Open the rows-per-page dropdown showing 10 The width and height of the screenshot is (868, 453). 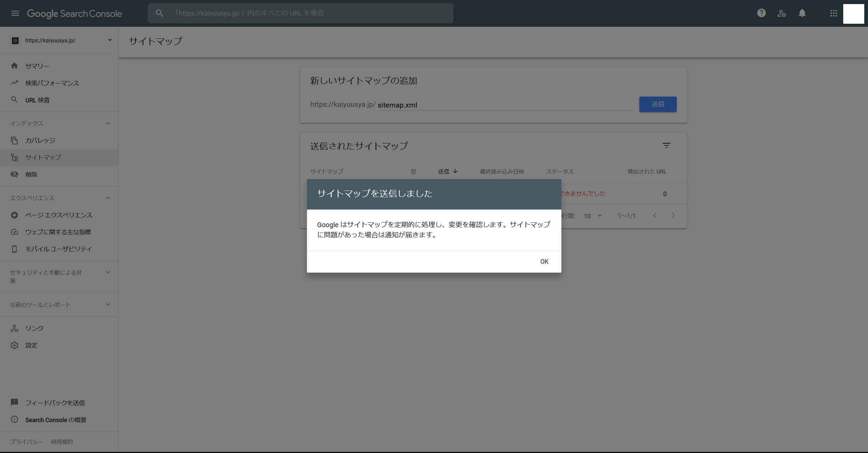point(593,216)
